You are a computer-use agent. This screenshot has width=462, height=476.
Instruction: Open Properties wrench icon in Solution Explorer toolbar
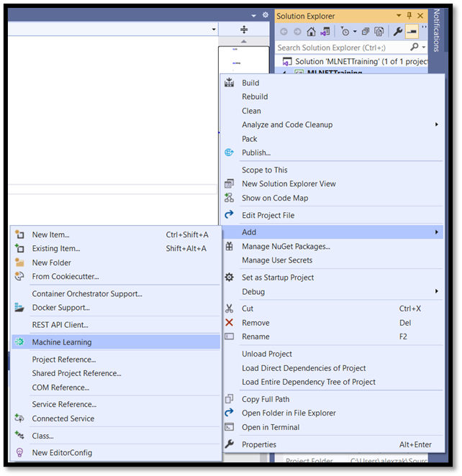(398, 31)
